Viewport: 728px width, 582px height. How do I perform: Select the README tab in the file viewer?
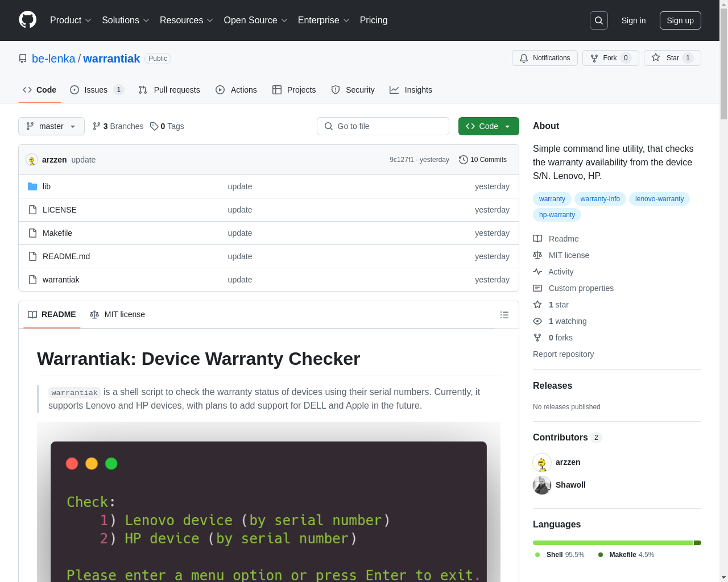click(x=52, y=314)
